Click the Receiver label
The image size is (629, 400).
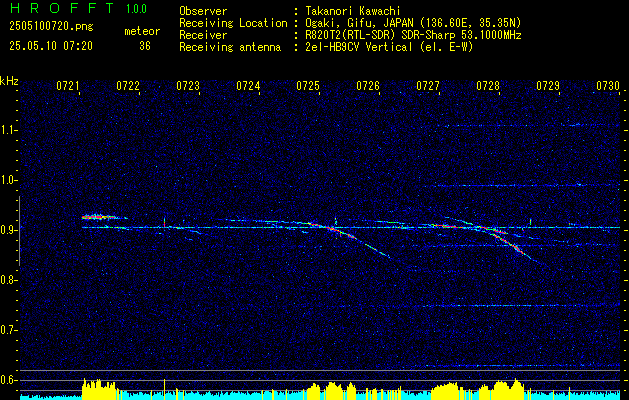(x=203, y=35)
